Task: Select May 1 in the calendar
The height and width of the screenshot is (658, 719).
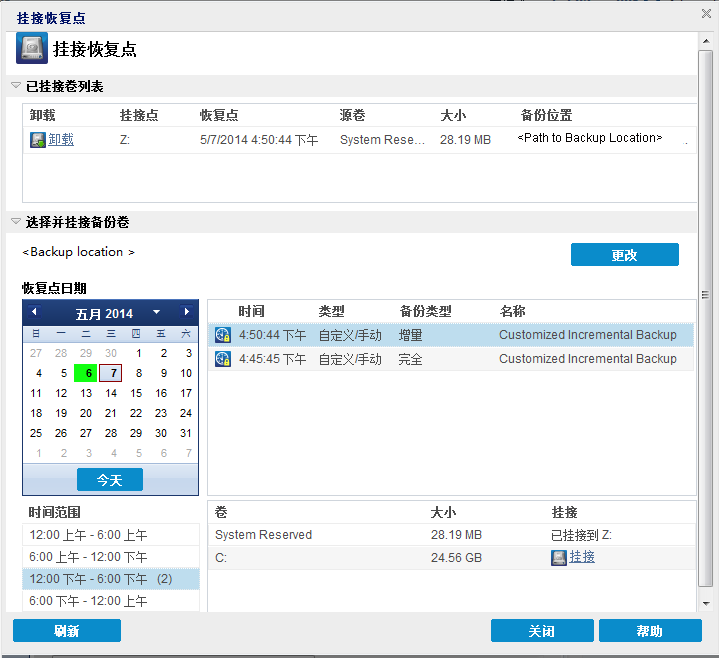Action: coord(138,353)
